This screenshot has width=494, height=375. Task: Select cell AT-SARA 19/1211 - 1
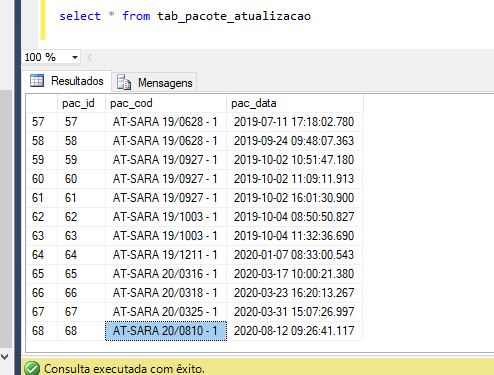tap(166, 255)
